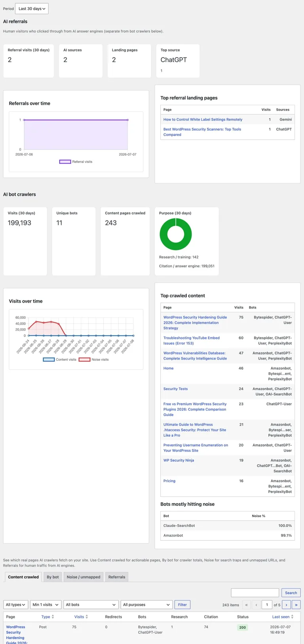Jump to the last page arrow
The width and height of the screenshot is (304, 644).
[x=296, y=604]
